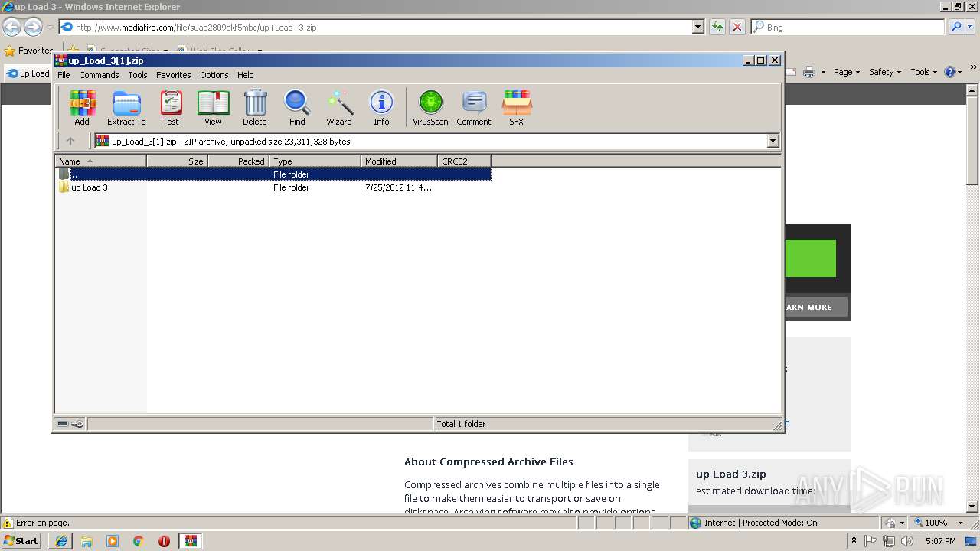Convert archive with SFX icon
Image resolution: width=980 pixels, height=551 pixels.
517,108
